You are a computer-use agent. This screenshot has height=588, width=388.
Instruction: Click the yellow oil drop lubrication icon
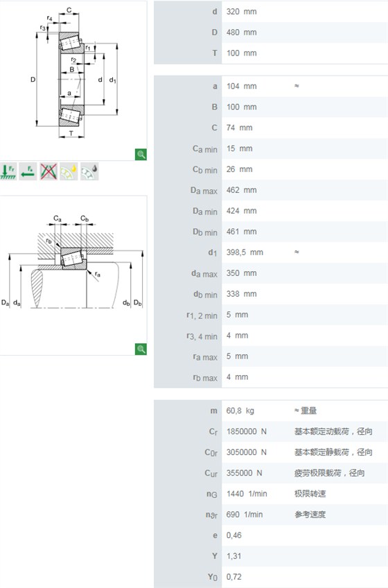coord(69,172)
